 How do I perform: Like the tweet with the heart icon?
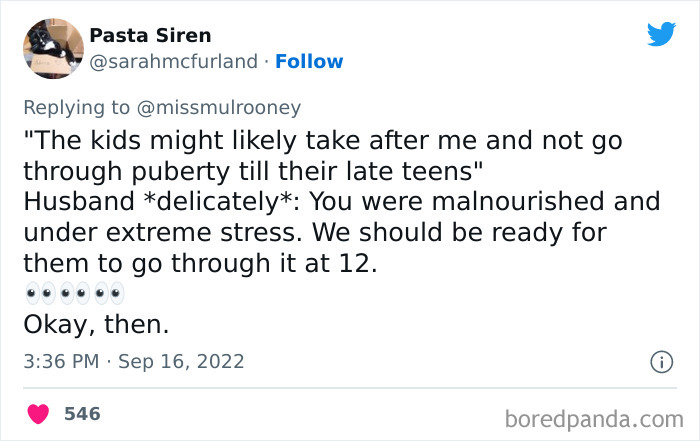(x=38, y=413)
